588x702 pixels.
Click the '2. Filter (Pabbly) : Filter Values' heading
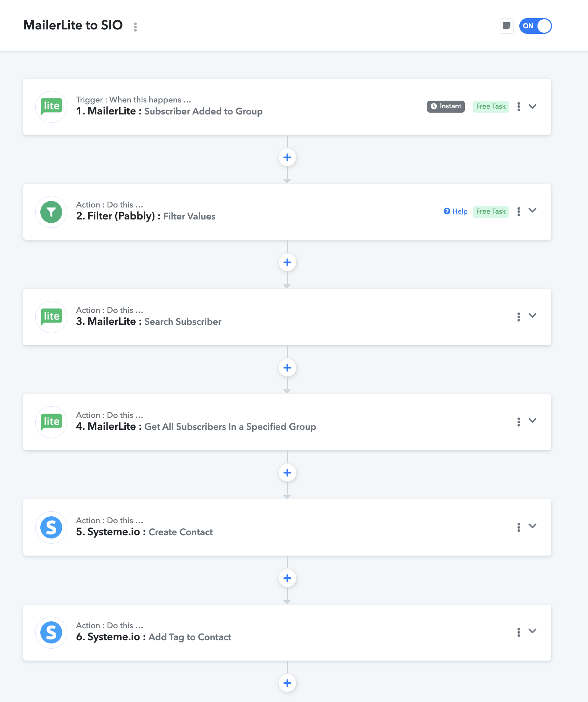coord(146,216)
